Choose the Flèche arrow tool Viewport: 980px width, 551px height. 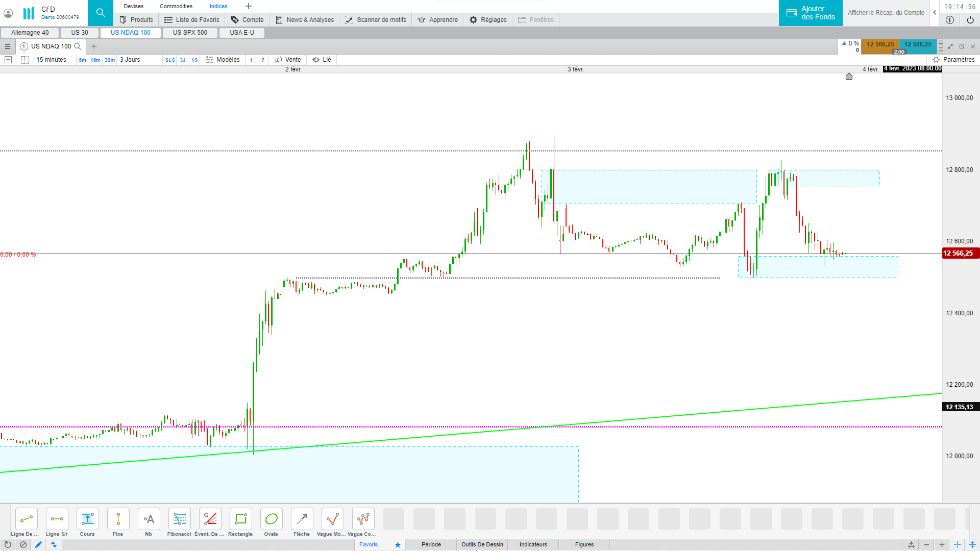(x=302, y=519)
